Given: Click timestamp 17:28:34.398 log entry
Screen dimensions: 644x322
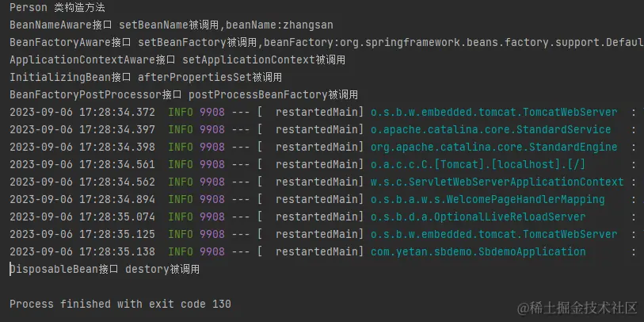Looking at the screenshot, I should 82,148.
